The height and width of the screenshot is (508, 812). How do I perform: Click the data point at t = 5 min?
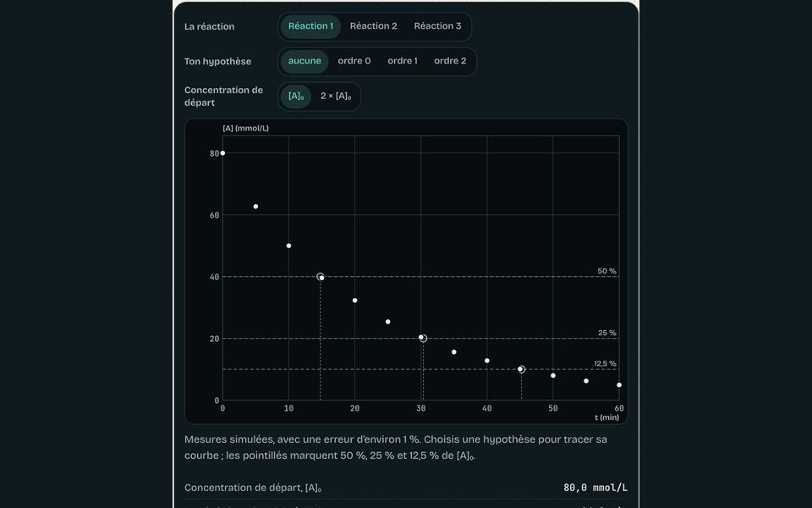pyautogui.click(x=255, y=207)
